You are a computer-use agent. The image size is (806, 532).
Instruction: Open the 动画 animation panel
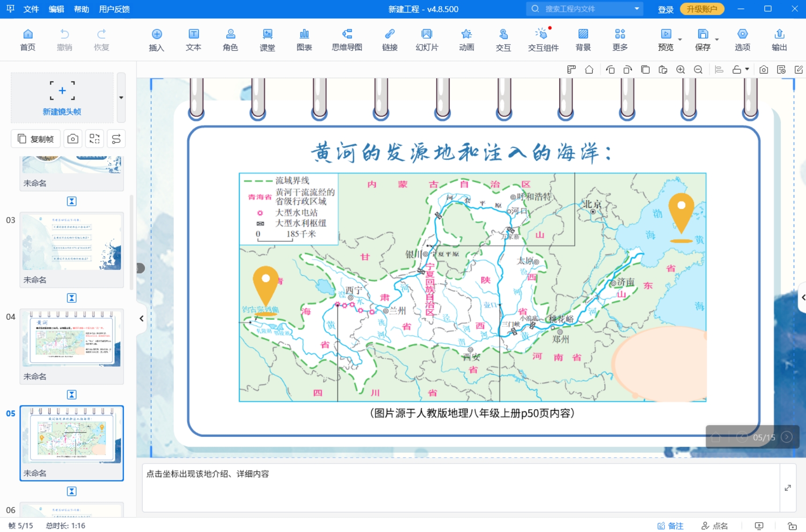point(467,40)
